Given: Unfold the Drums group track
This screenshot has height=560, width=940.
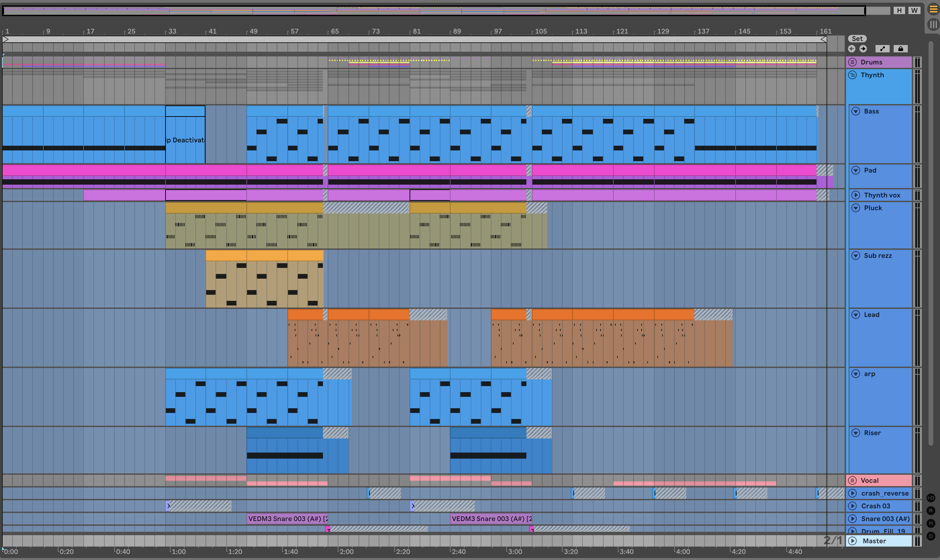Looking at the screenshot, I should (852, 62).
